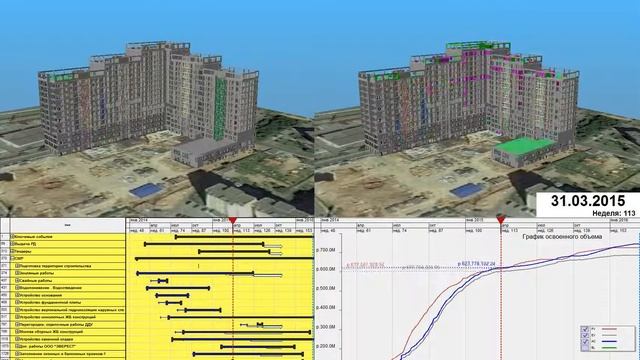Select Устройство фундаментной плиты task row
The image size is (640, 360).
[x=63, y=302]
